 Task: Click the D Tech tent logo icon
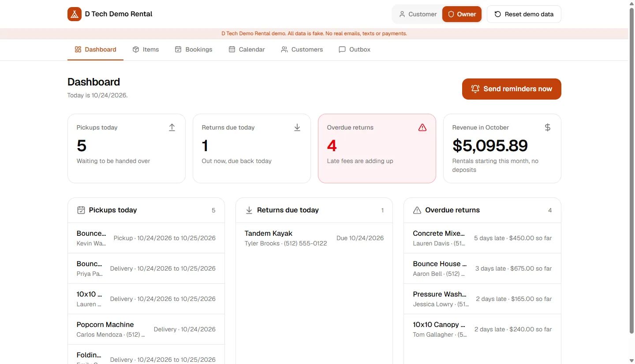[x=75, y=14]
